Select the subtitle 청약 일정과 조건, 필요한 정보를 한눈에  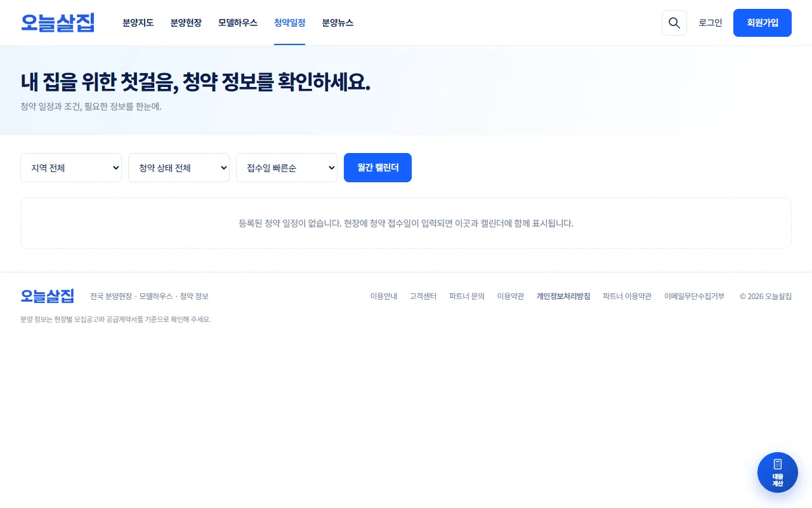[91, 107]
